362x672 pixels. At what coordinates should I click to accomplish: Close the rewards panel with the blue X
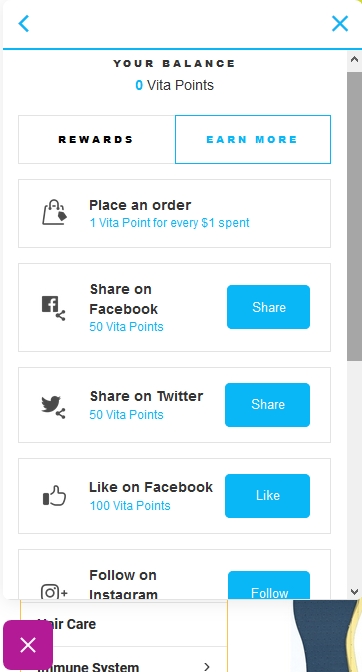pyautogui.click(x=340, y=24)
